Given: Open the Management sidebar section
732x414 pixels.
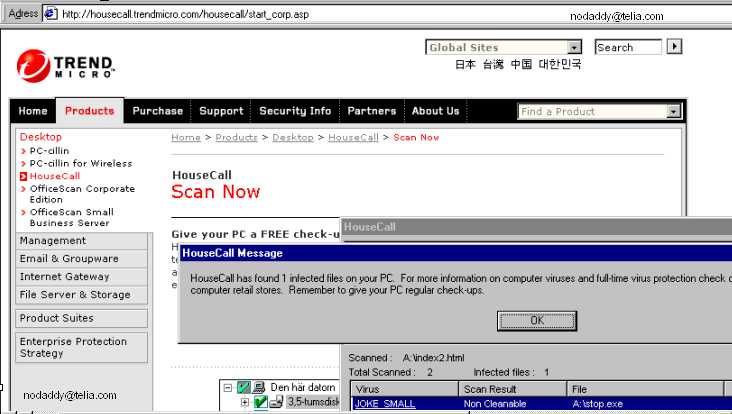Looking at the screenshot, I should point(82,241).
